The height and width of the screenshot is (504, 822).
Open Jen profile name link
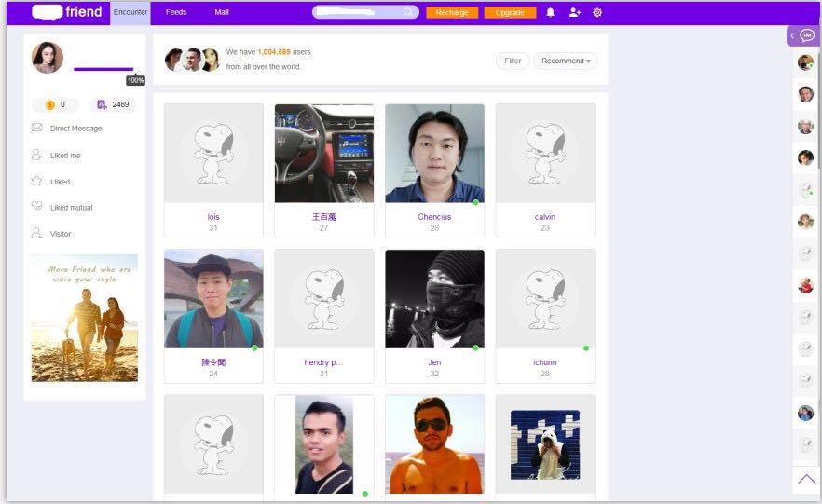434,362
